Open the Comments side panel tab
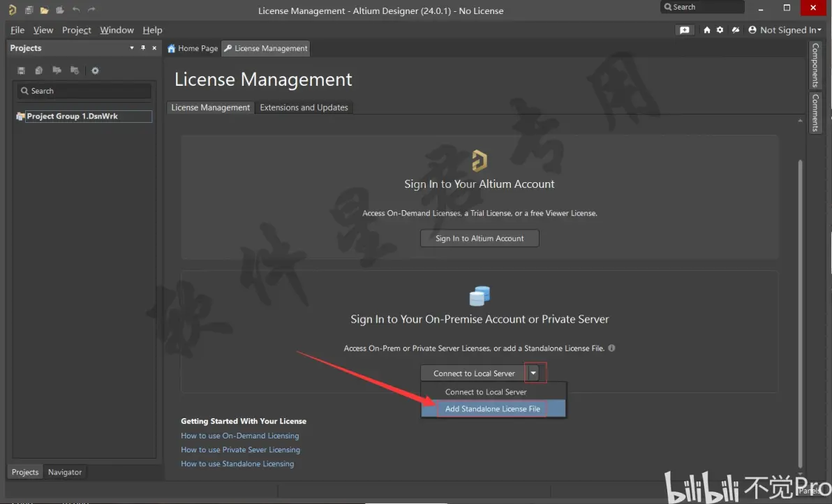The width and height of the screenshot is (832, 504). pos(815,113)
